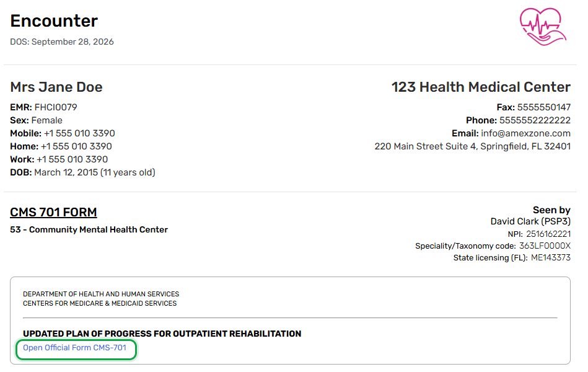Click Updated Plan of Progress heading
The image size is (588, 372).
[x=162, y=334]
